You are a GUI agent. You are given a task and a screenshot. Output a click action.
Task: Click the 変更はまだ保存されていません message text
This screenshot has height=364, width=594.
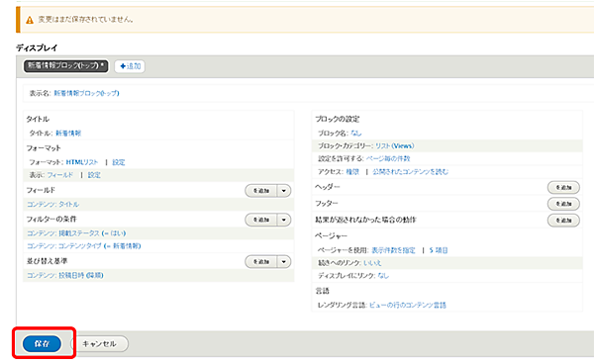coord(85,20)
